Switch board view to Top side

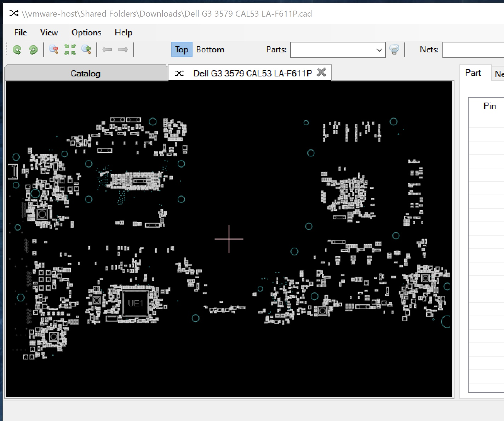coord(181,50)
